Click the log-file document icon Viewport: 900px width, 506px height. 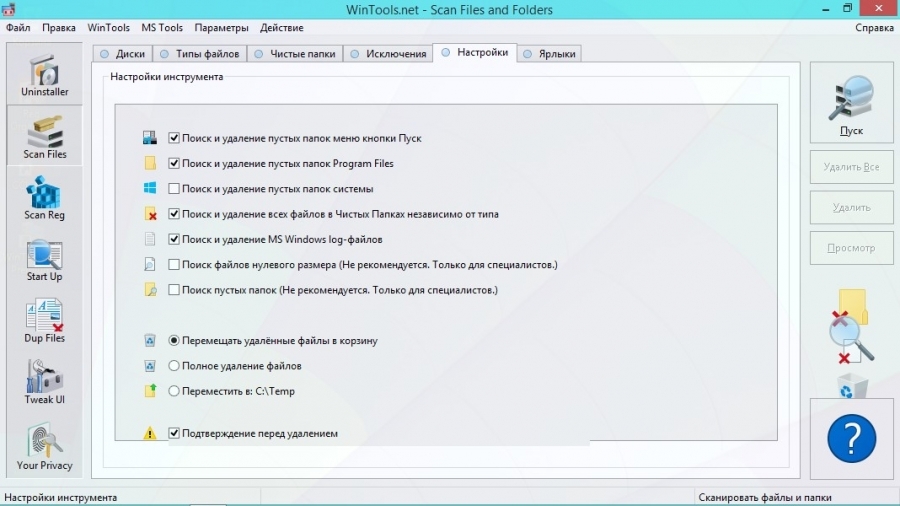click(x=150, y=239)
